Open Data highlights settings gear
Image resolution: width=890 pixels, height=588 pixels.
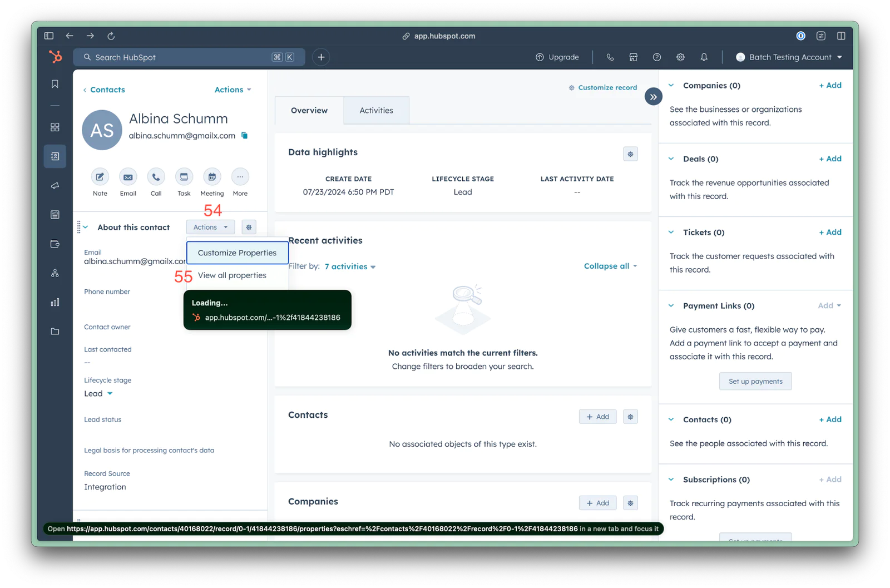[630, 154]
